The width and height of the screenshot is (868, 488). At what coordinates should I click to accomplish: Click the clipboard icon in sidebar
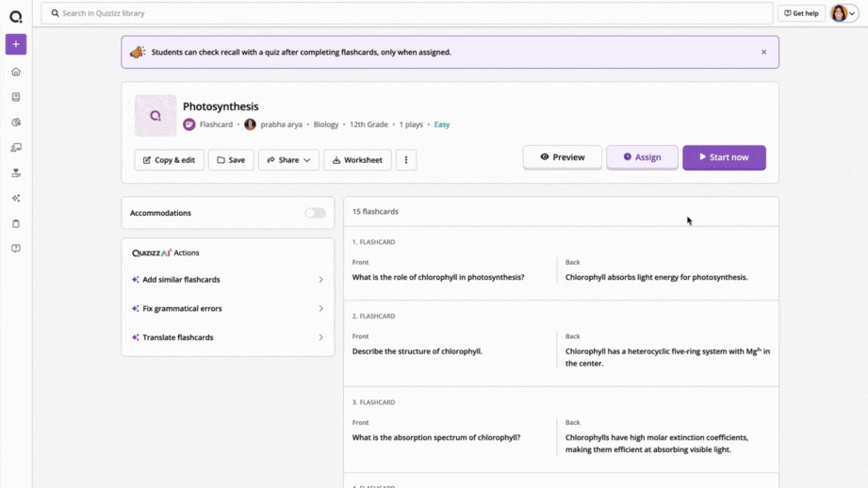[16, 223]
